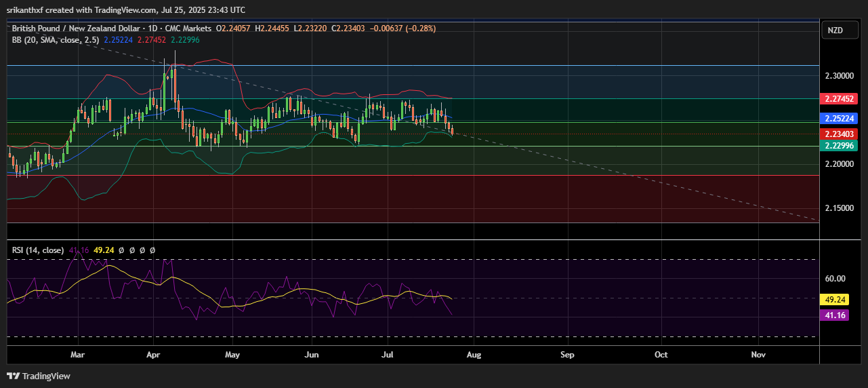Click the yellow 49.24 RSI value tag
Viewport: 868px width, 388px height.
point(833,299)
